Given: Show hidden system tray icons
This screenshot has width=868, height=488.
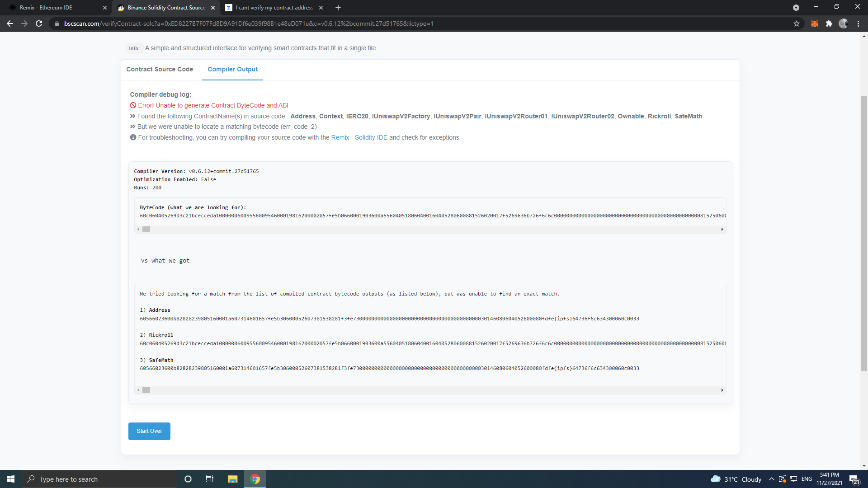Looking at the screenshot, I should tap(771, 479).
